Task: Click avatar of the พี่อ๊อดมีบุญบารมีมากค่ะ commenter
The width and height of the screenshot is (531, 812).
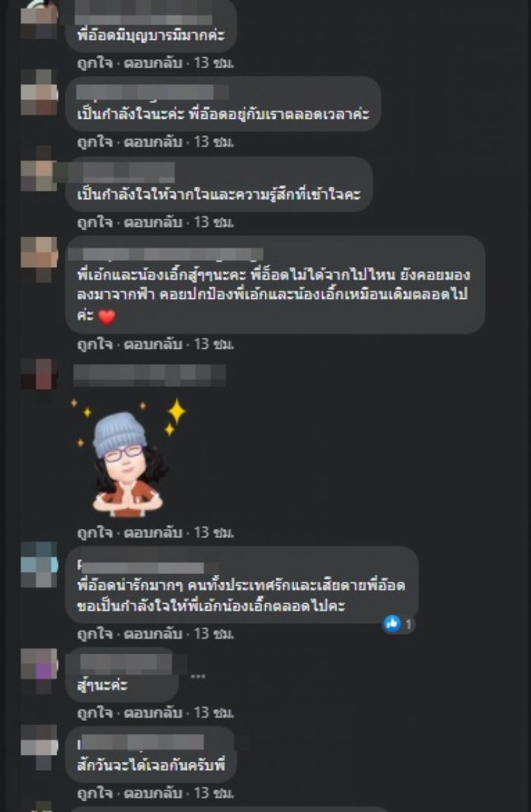Action: 39,19
